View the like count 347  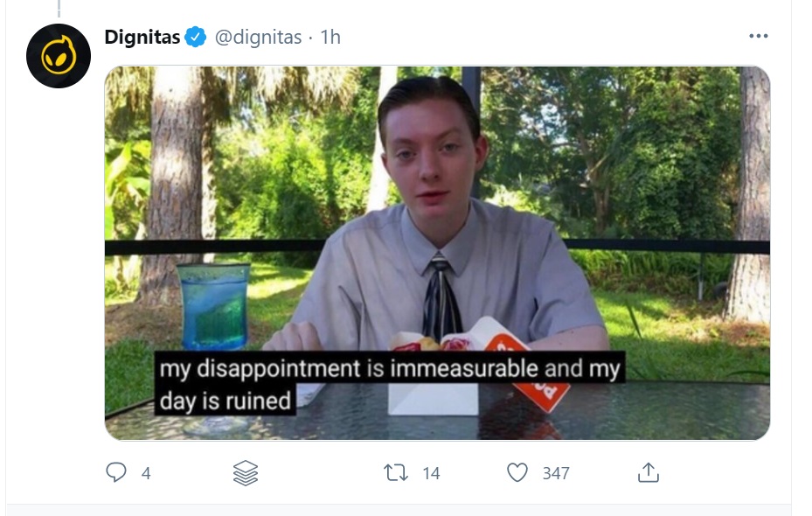click(556, 473)
